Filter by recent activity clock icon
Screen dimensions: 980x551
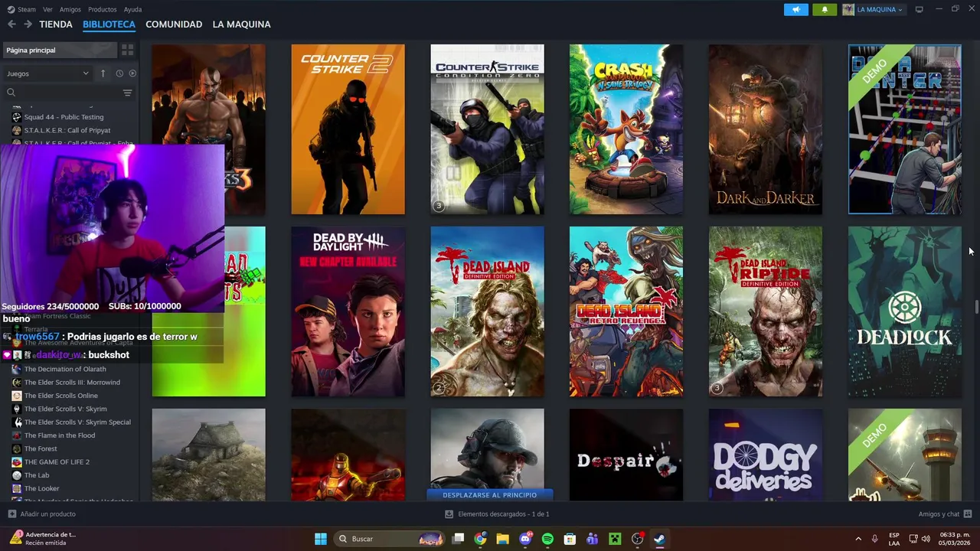coord(119,73)
